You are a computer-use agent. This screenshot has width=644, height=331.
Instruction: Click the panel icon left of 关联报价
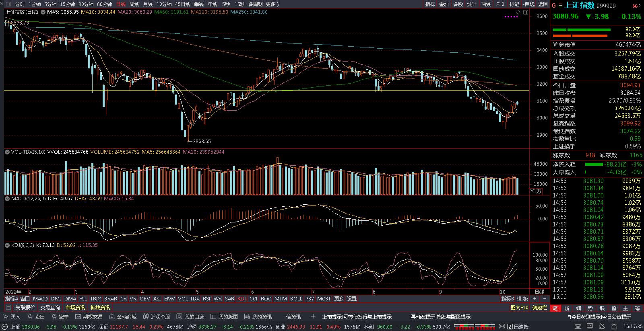click(8, 308)
